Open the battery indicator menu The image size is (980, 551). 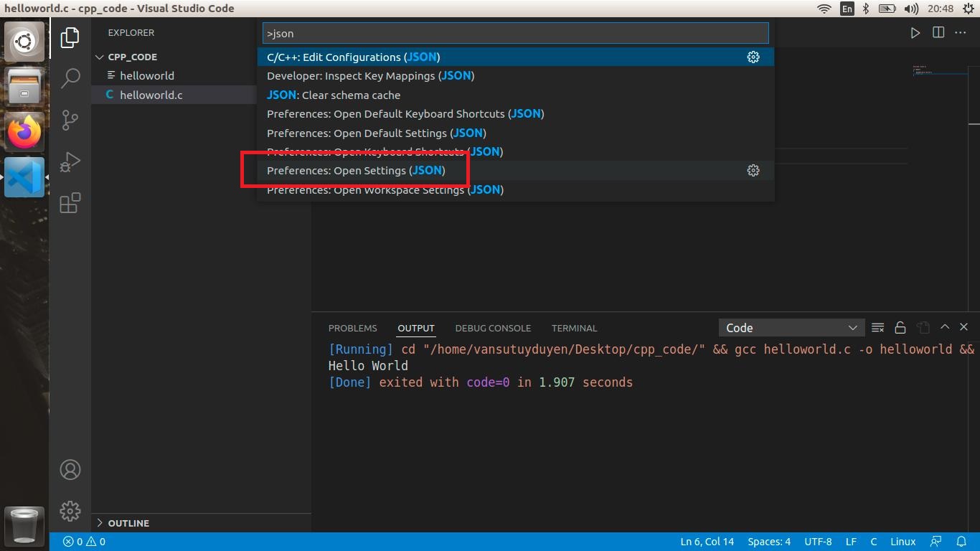click(887, 9)
